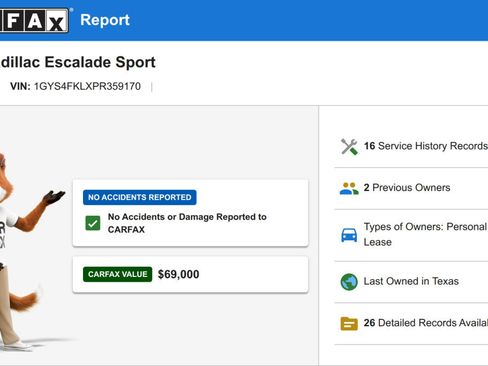Screen dimensions: 488x366
Task: Click the $69,000 value amount
Action: (x=178, y=274)
